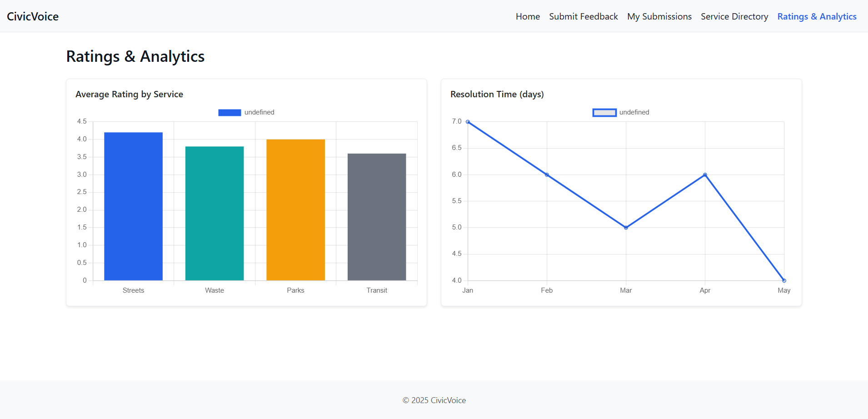Screen dimensions: 868x419
Task: Click the line chart legend 'undefined' label
Action: coord(634,112)
